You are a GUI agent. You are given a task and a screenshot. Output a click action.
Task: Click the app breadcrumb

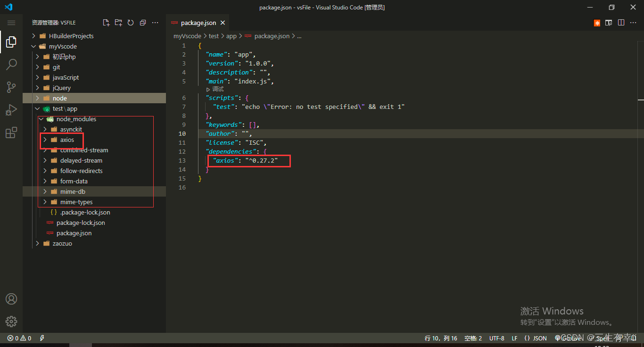click(231, 36)
